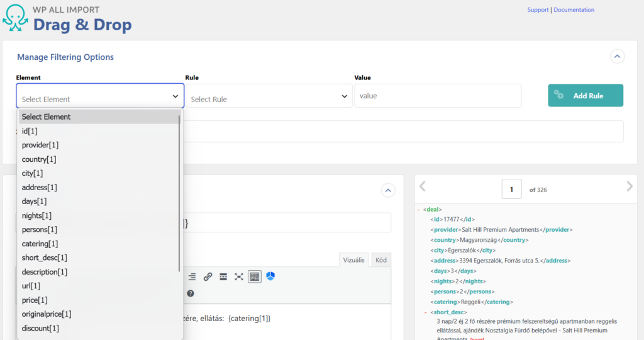The image size is (644, 340).
Task: Go to previous record arrow in preview
Action: pyautogui.click(x=423, y=186)
